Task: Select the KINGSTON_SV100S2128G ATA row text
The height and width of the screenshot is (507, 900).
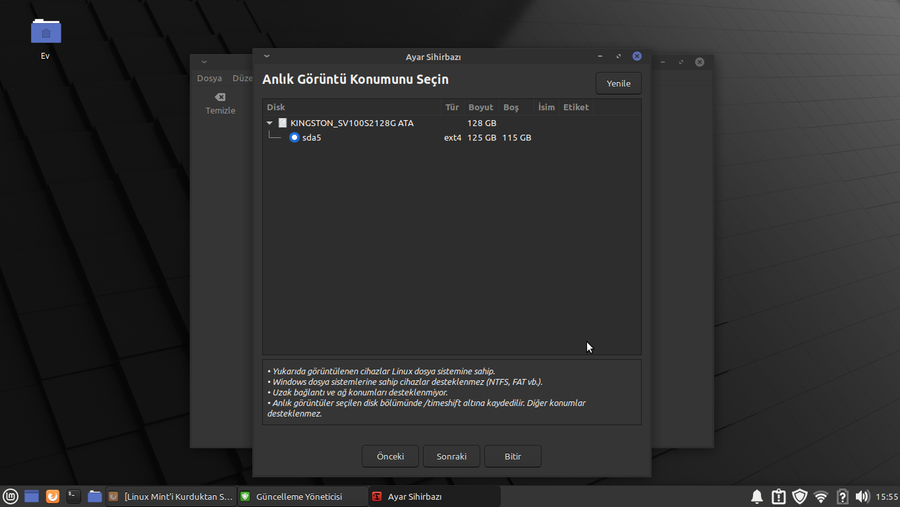Action: point(352,123)
